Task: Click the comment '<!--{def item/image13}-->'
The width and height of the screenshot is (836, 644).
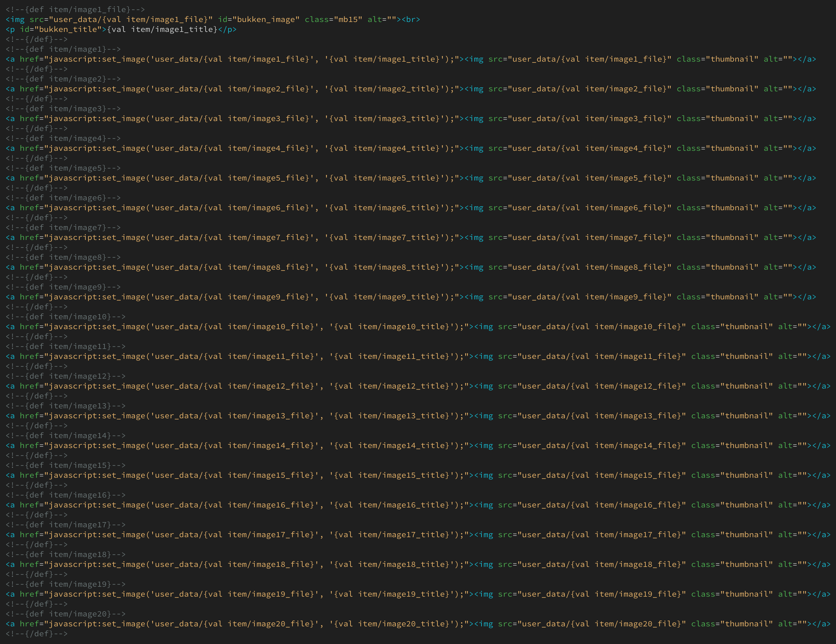Action: pos(65,406)
